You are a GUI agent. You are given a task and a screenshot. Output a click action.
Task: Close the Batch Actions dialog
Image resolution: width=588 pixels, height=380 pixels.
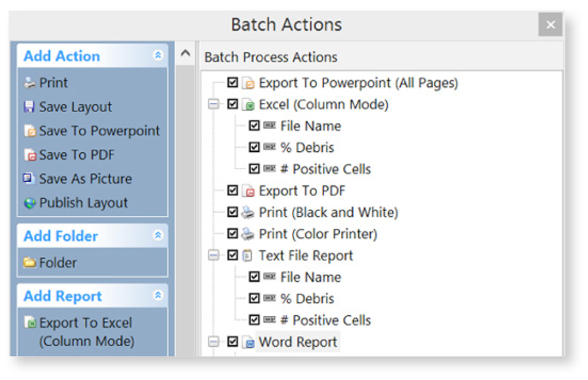pos(550,25)
